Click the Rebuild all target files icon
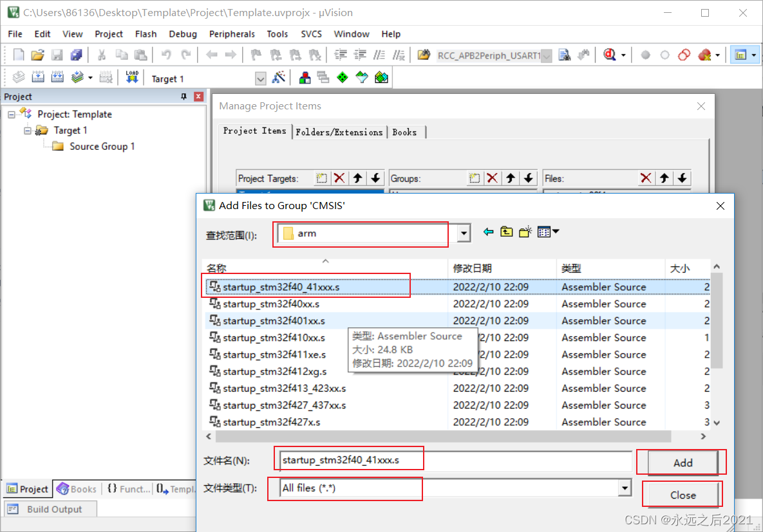 (x=57, y=77)
